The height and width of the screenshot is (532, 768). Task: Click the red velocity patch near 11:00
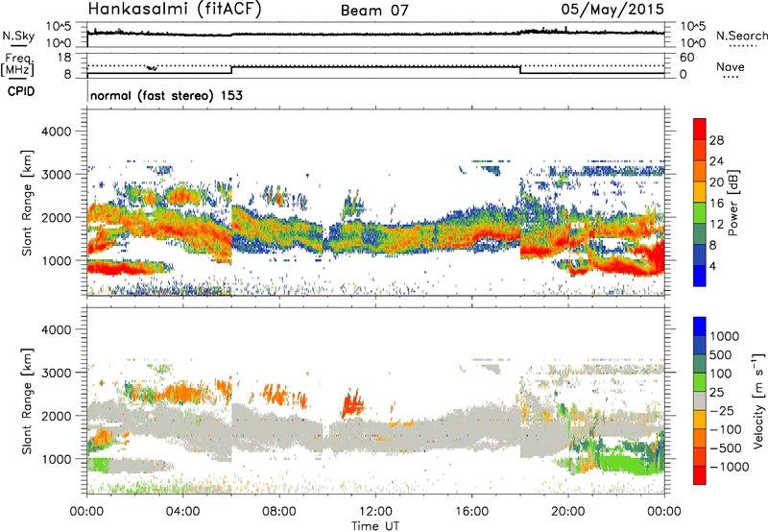tap(352, 404)
